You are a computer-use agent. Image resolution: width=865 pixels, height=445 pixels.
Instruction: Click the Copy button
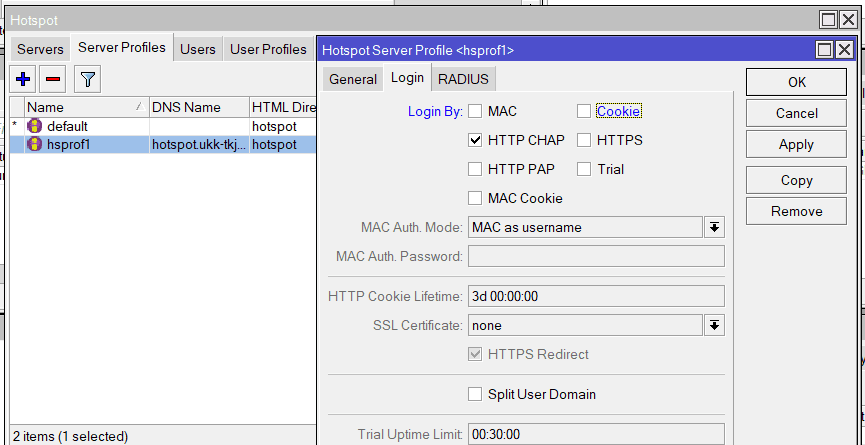pyautogui.click(x=796, y=181)
